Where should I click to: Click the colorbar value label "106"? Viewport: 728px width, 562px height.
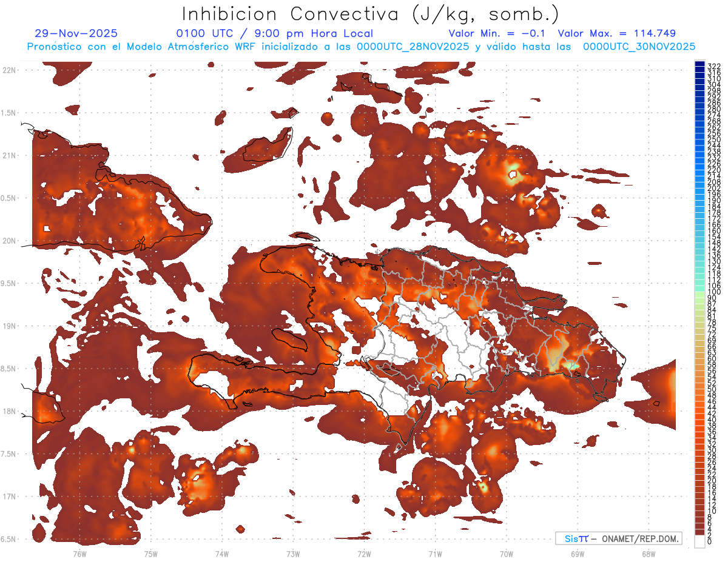point(713,286)
